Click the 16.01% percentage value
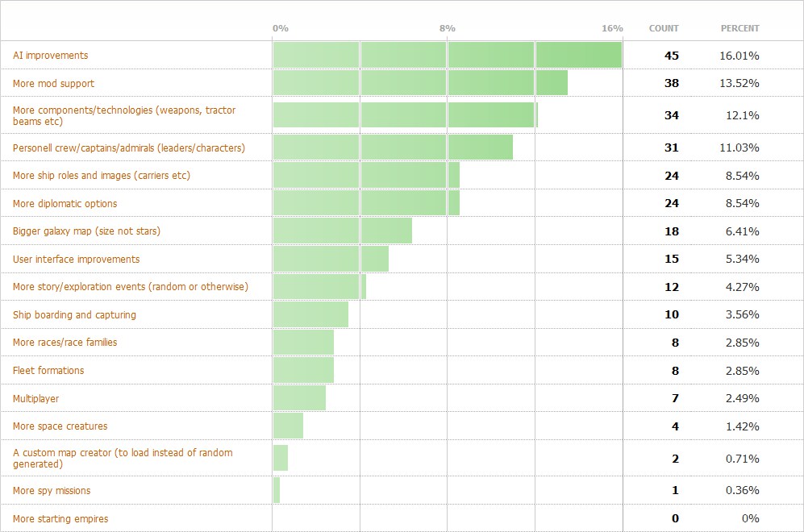This screenshot has height=532, width=804. pyautogui.click(x=739, y=56)
